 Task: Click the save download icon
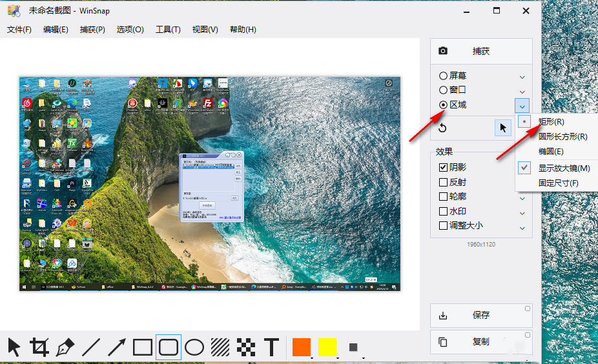point(443,315)
